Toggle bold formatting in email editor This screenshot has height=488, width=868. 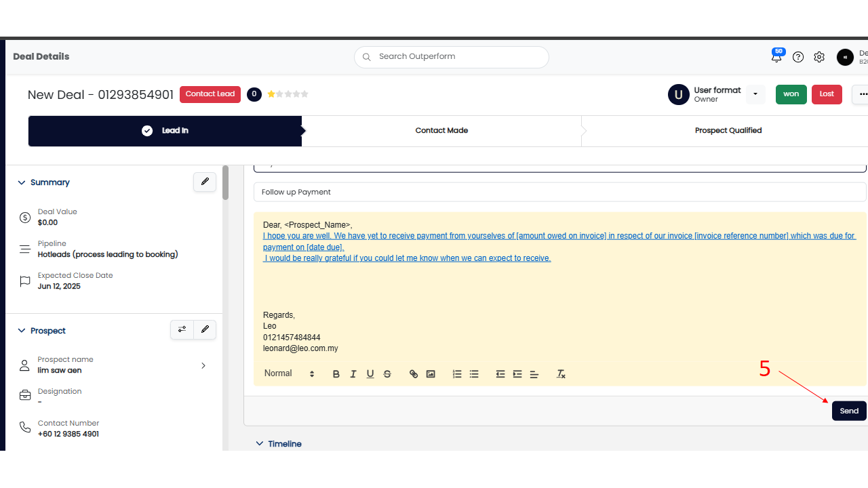(x=336, y=374)
